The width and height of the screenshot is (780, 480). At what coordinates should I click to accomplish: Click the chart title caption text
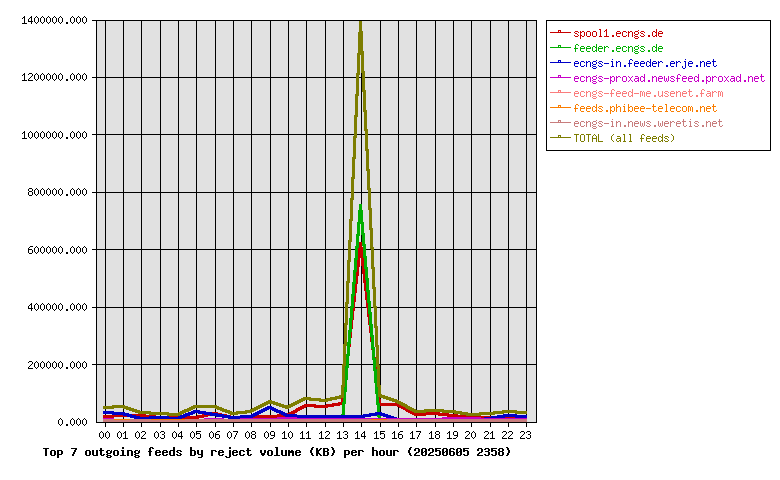coord(277,452)
